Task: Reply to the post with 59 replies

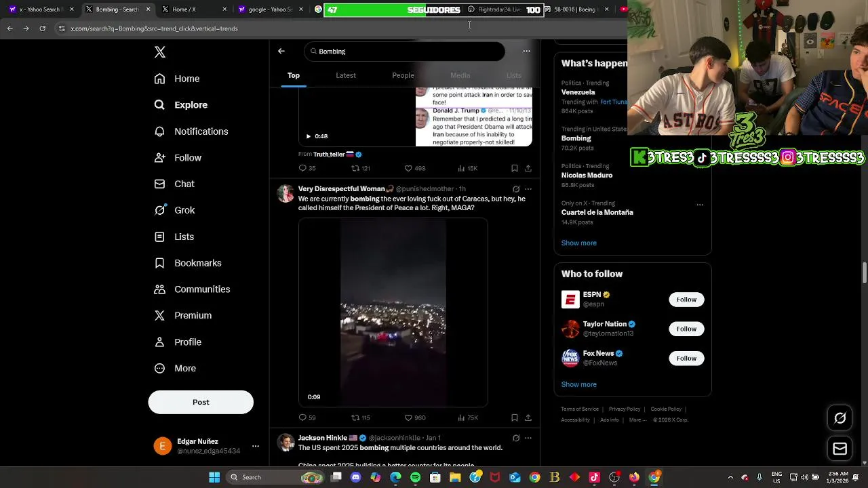Action: [307, 418]
